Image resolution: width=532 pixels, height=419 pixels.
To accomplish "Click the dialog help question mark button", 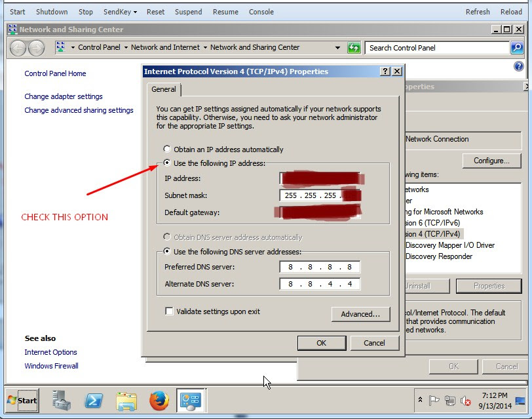I will tap(385, 71).
